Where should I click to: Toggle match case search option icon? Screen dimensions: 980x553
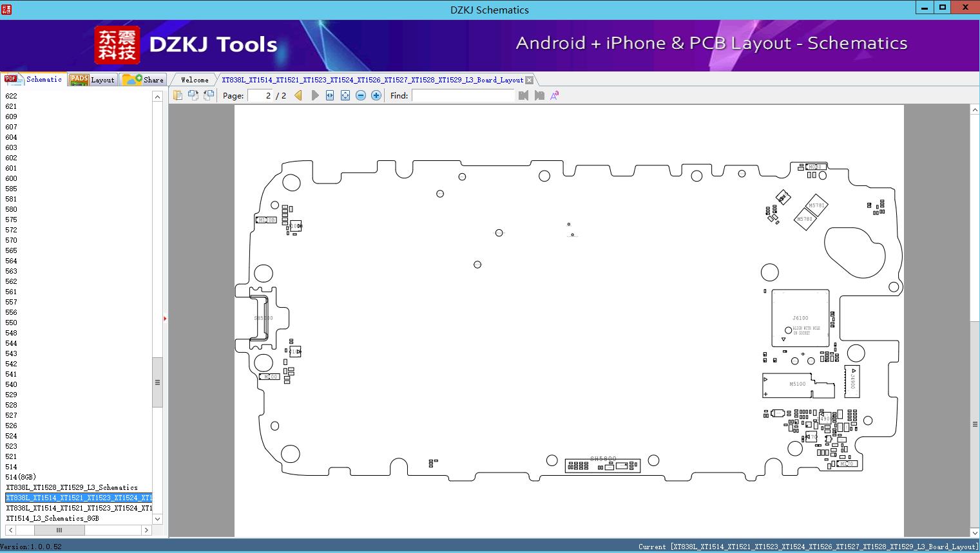pyautogui.click(x=555, y=95)
